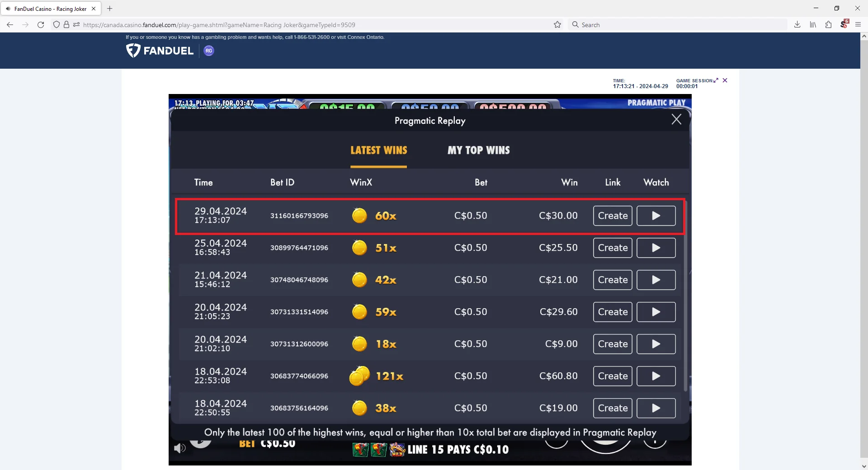Click the page scrollbar down arrow

point(864,466)
